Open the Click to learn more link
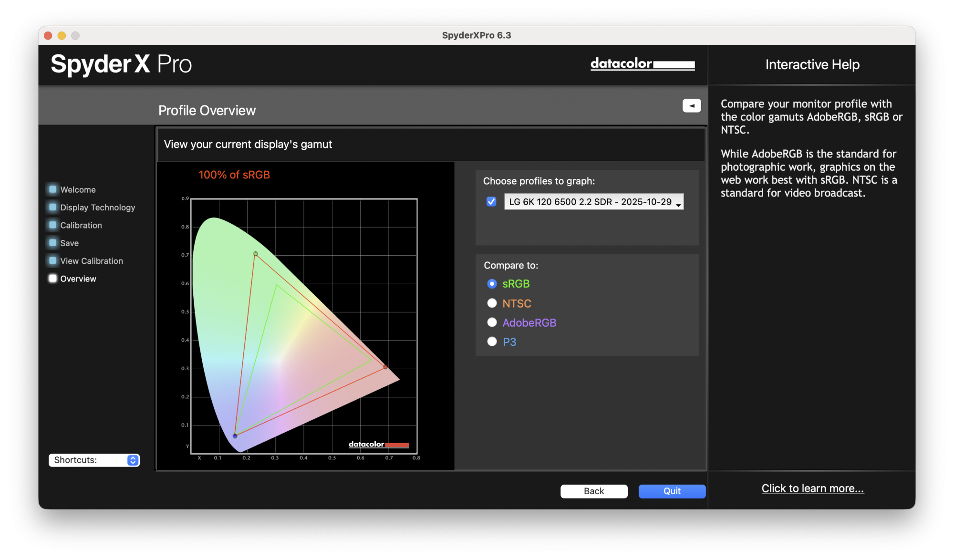Screen dimensions: 954x560 click(812, 488)
